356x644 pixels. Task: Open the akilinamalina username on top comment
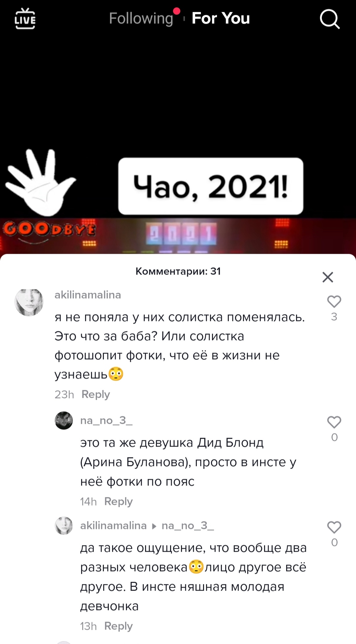tap(88, 295)
